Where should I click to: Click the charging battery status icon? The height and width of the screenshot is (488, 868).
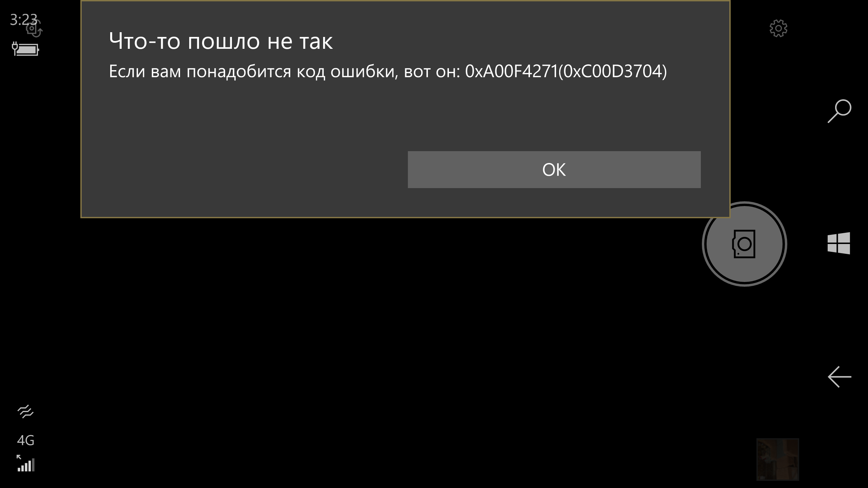tap(25, 49)
